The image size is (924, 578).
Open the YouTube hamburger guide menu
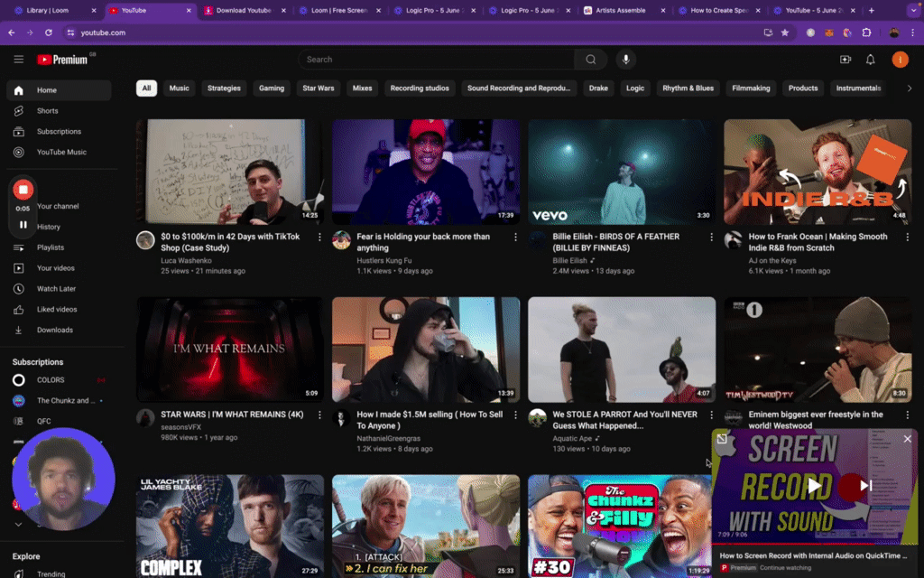tap(19, 60)
